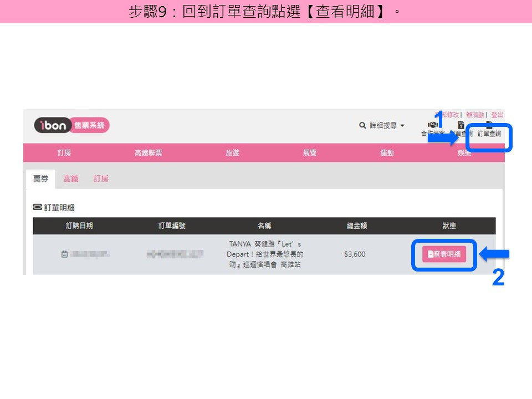532x399 pixels.
Task: Open 訂單查詢 in the header
Action: 489,134
